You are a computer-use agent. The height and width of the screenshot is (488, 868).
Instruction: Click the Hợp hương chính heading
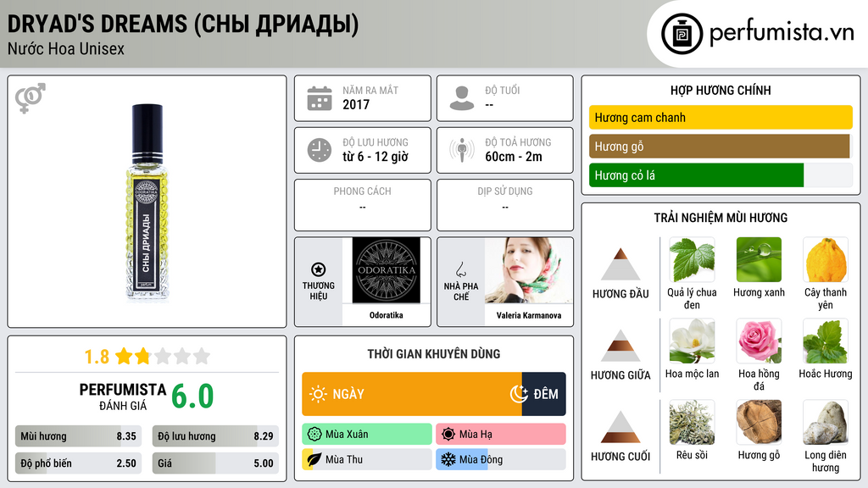click(x=721, y=90)
